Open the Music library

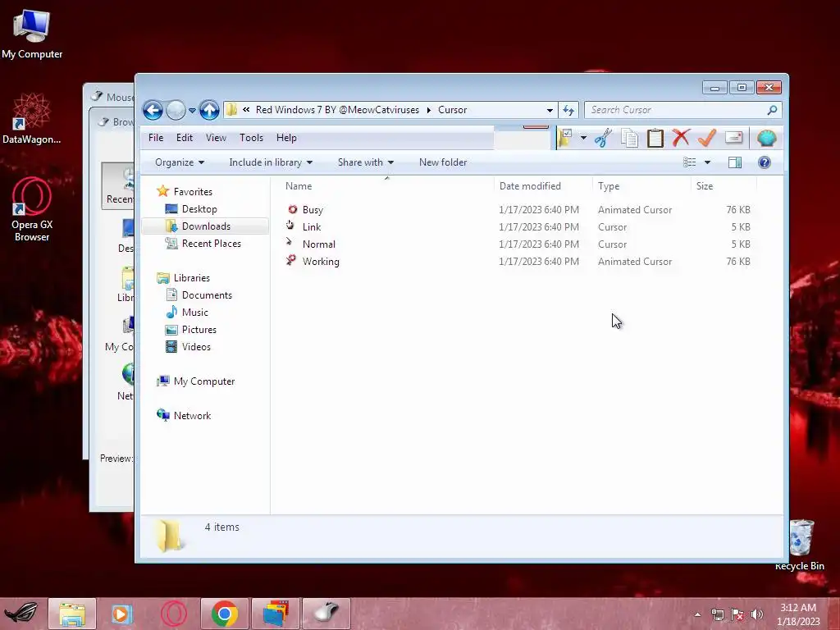(x=195, y=313)
